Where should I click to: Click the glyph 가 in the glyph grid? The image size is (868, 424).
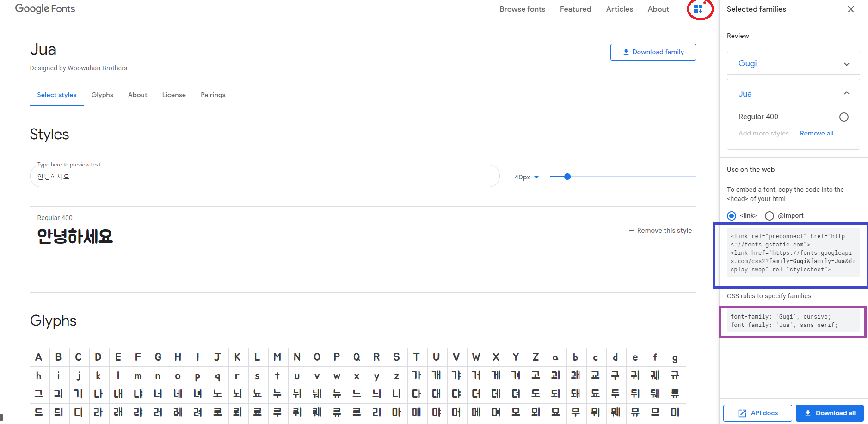point(416,375)
